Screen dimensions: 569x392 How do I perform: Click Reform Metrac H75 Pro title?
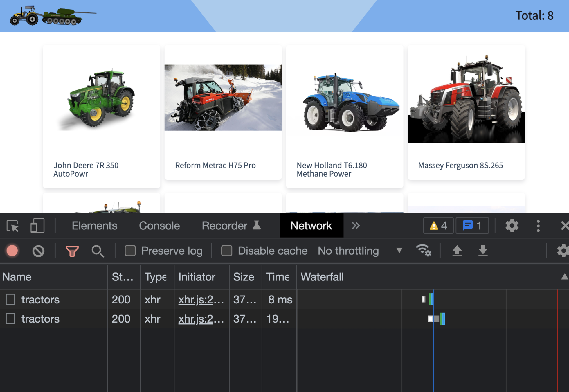pos(215,165)
